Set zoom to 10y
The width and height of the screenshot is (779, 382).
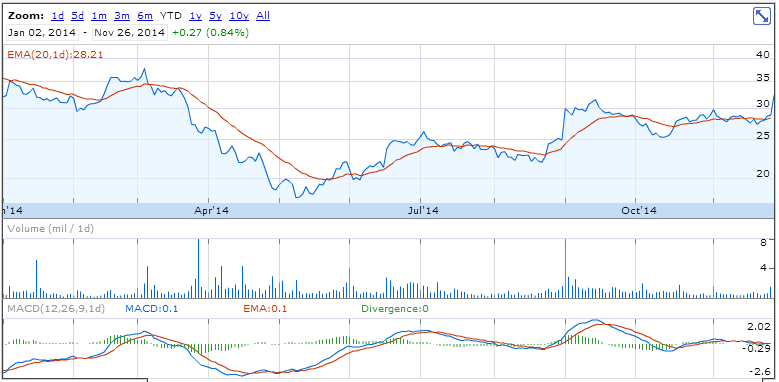[x=238, y=16]
